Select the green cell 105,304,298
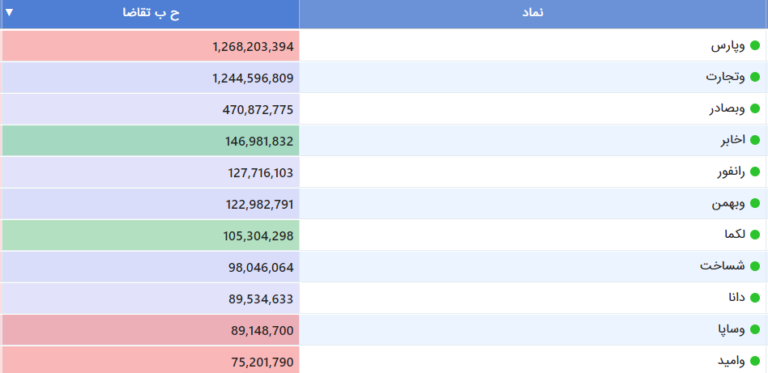 150,235
